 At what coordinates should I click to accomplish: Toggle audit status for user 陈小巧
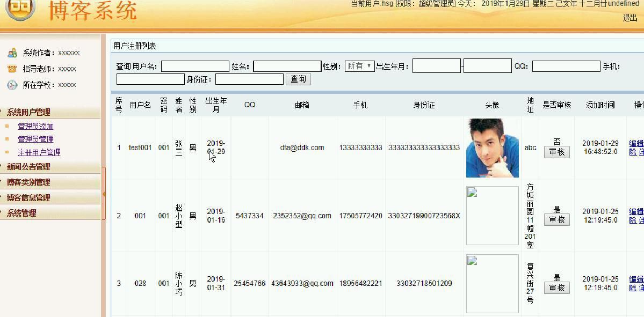pos(556,287)
